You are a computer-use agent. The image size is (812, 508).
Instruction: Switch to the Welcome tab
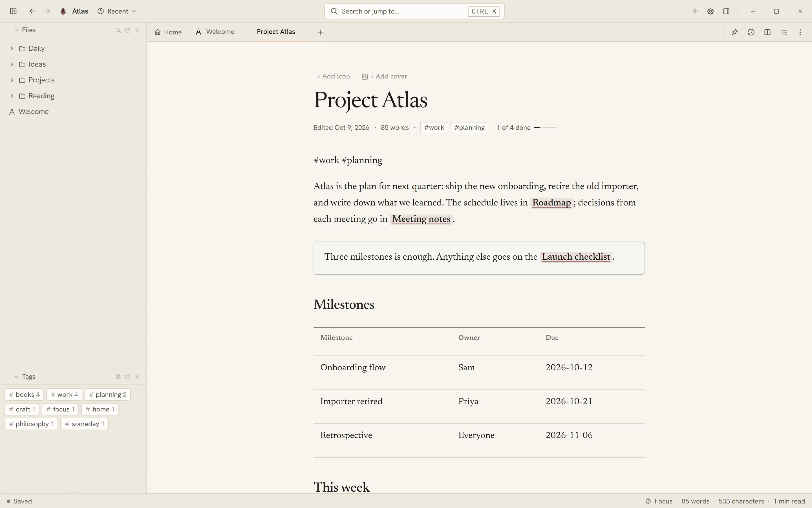[215, 32]
